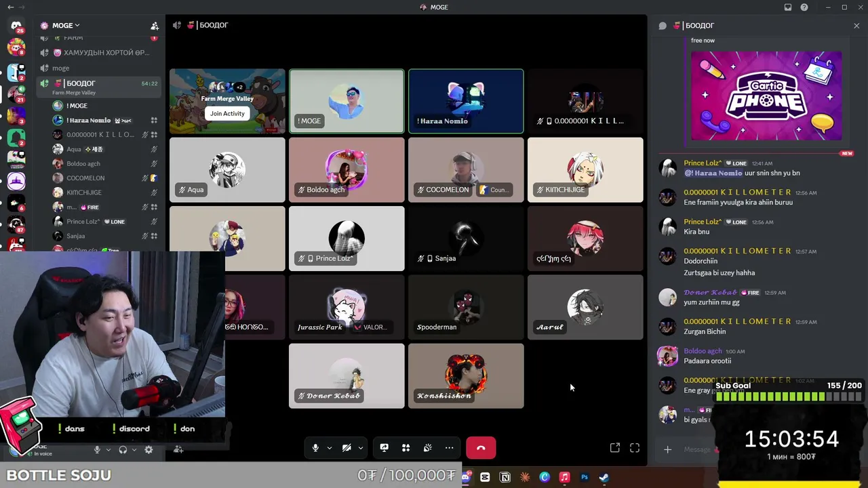Select the ! MOGE video tile

click(x=347, y=101)
